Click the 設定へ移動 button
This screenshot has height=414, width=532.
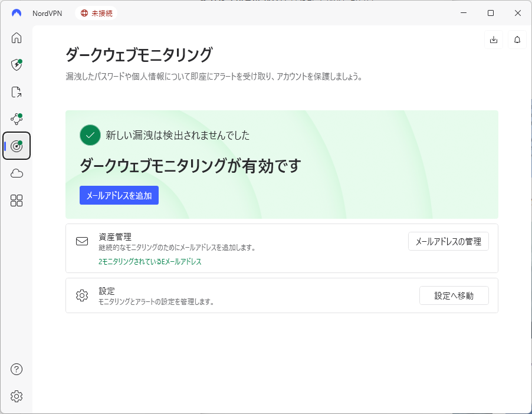454,295
